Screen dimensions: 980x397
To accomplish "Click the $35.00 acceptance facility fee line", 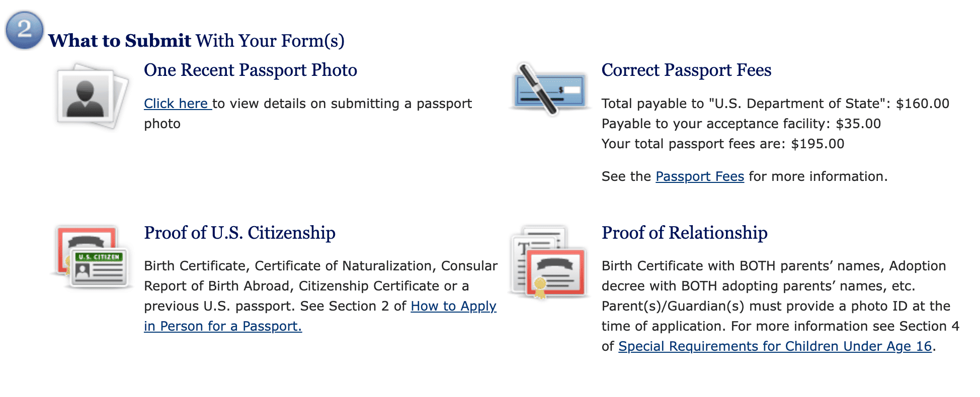I will [741, 124].
